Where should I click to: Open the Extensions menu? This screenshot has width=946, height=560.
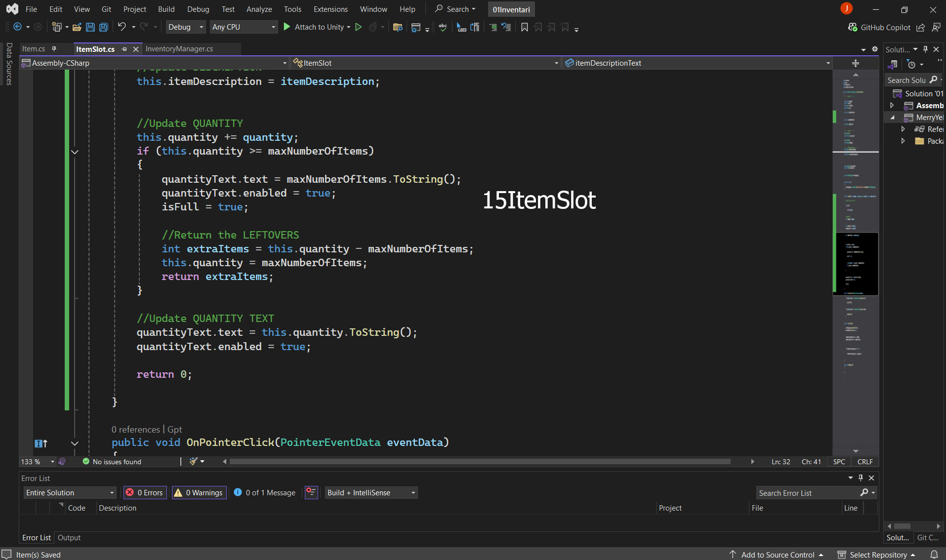[330, 9]
